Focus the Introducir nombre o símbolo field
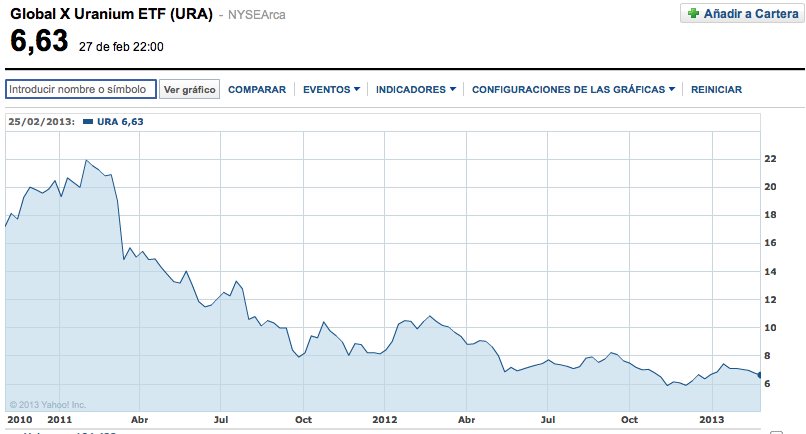The height and width of the screenshot is (434, 806). [81, 89]
